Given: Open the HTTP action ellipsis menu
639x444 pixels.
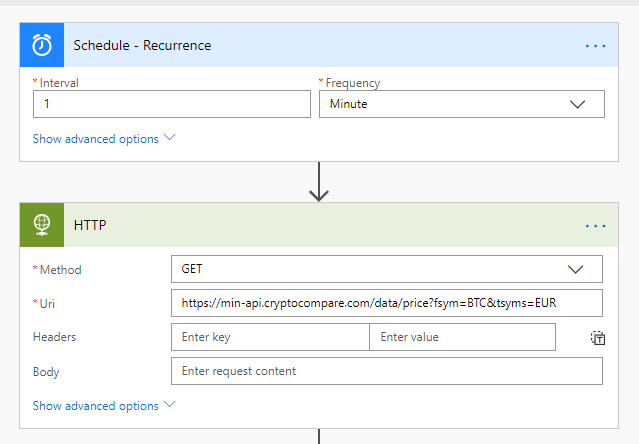Looking at the screenshot, I should point(595,226).
